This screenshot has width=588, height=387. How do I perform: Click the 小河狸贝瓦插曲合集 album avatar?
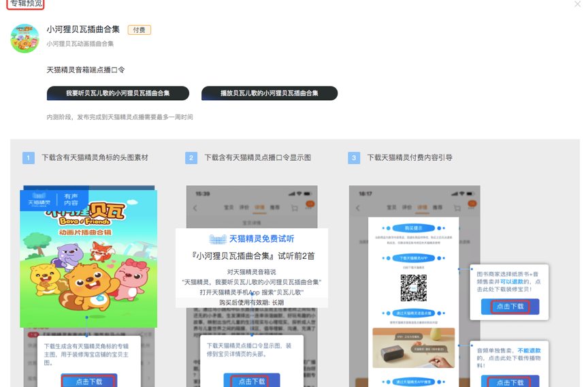click(x=24, y=38)
